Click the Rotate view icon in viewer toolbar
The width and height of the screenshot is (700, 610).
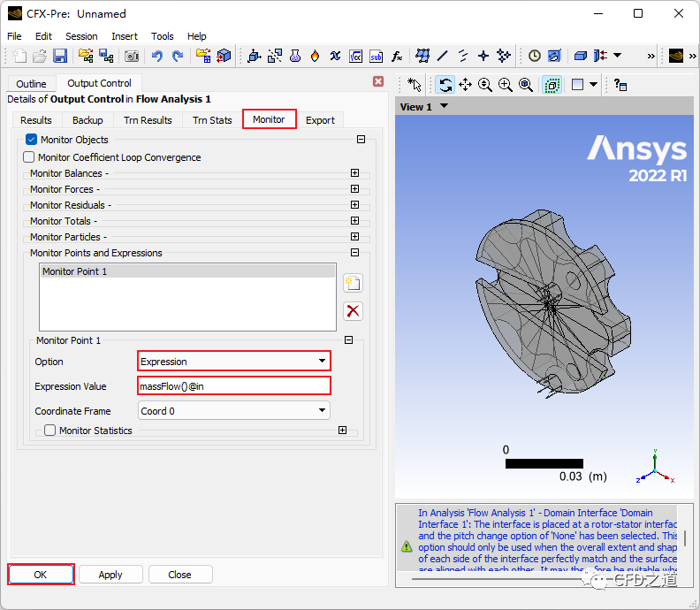point(445,84)
